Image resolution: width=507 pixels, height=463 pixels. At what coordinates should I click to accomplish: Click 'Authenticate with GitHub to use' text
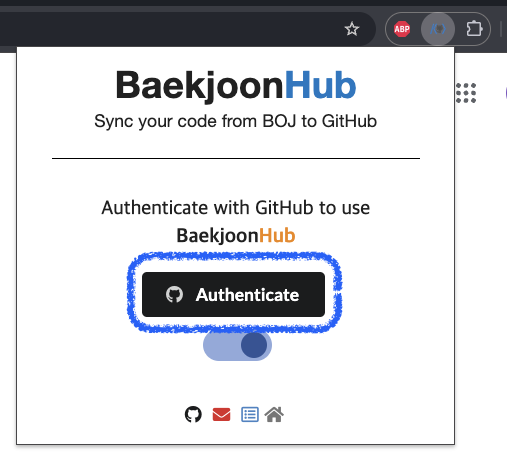(236, 208)
